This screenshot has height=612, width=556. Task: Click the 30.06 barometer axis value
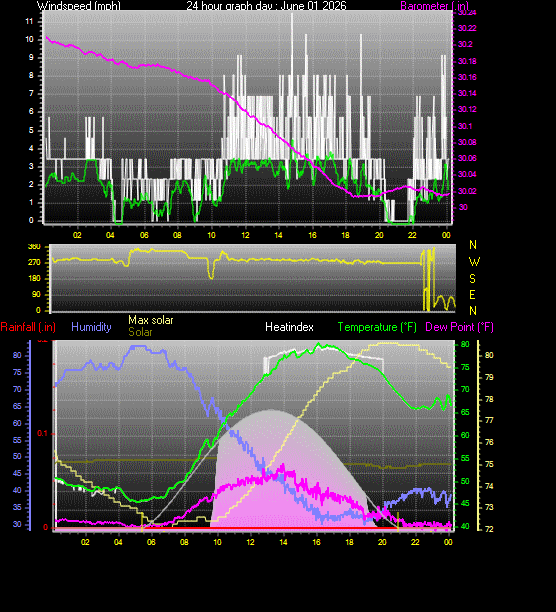pyautogui.click(x=467, y=158)
